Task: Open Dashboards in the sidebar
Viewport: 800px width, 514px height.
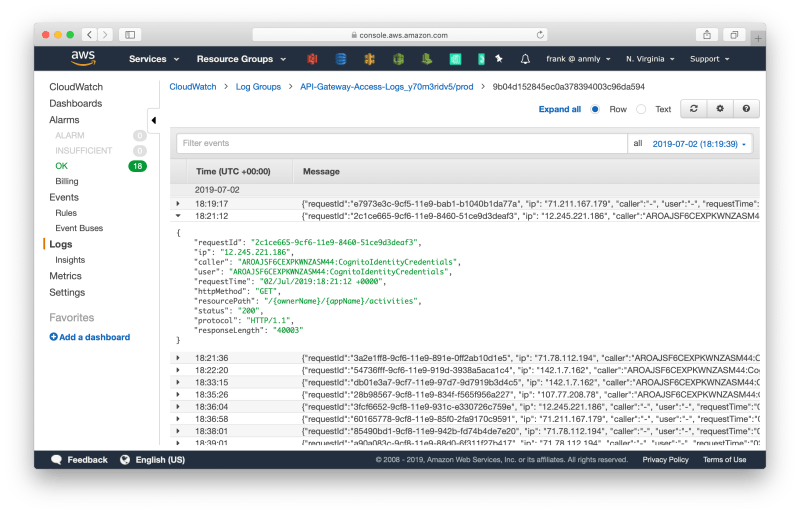Action: pyautogui.click(x=76, y=103)
